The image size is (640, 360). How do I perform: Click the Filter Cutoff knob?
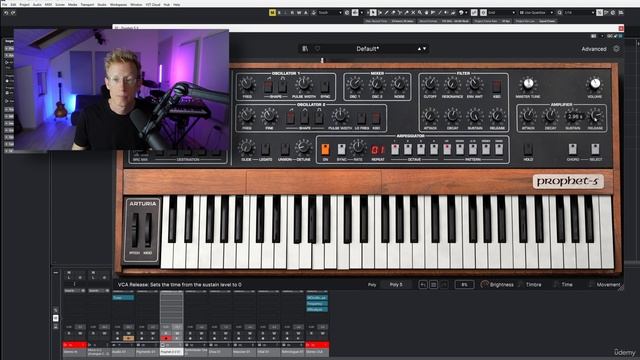pyautogui.click(x=430, y=84)
